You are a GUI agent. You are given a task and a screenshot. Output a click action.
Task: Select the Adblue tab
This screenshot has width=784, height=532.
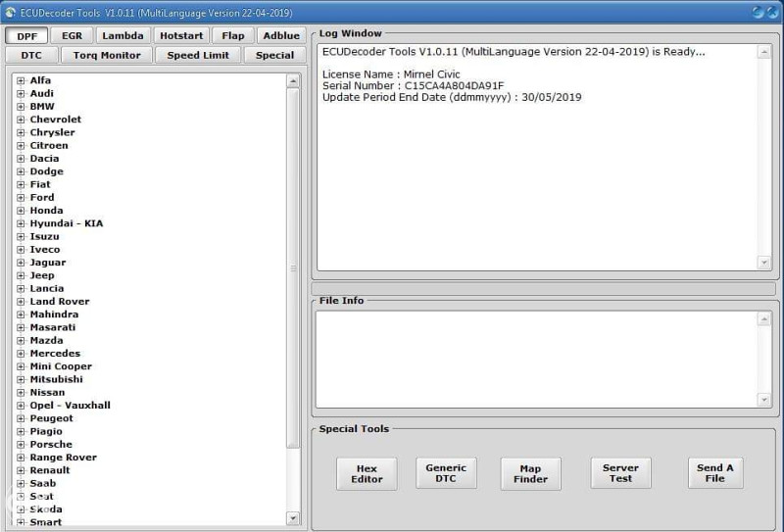point(281,35)
